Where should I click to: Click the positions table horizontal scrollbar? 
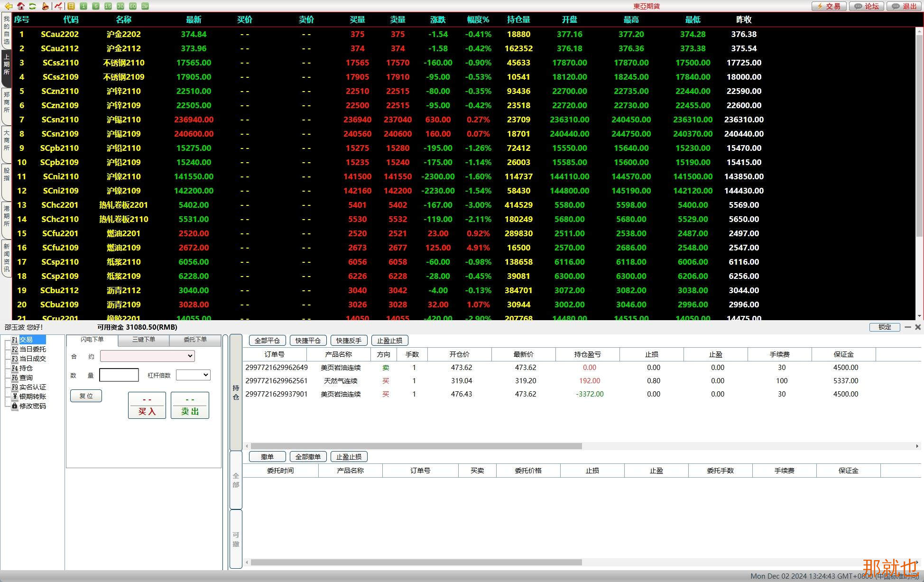(416, 446)
